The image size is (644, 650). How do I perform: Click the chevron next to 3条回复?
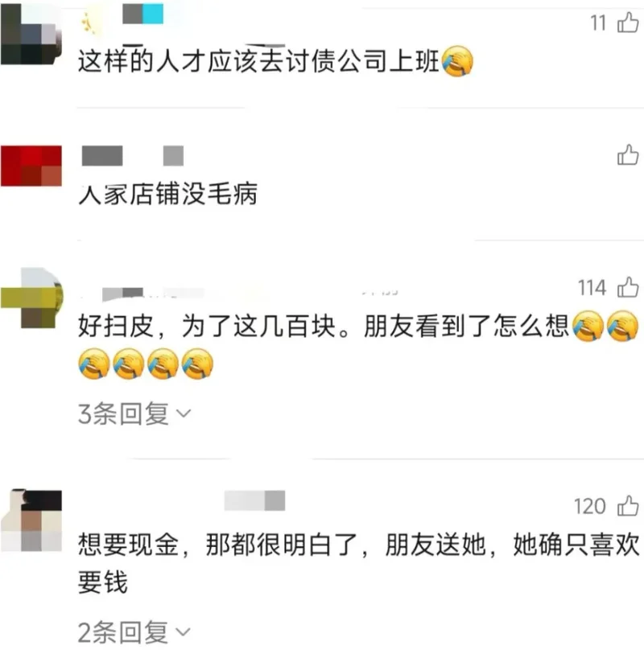(x=184, y=413)
